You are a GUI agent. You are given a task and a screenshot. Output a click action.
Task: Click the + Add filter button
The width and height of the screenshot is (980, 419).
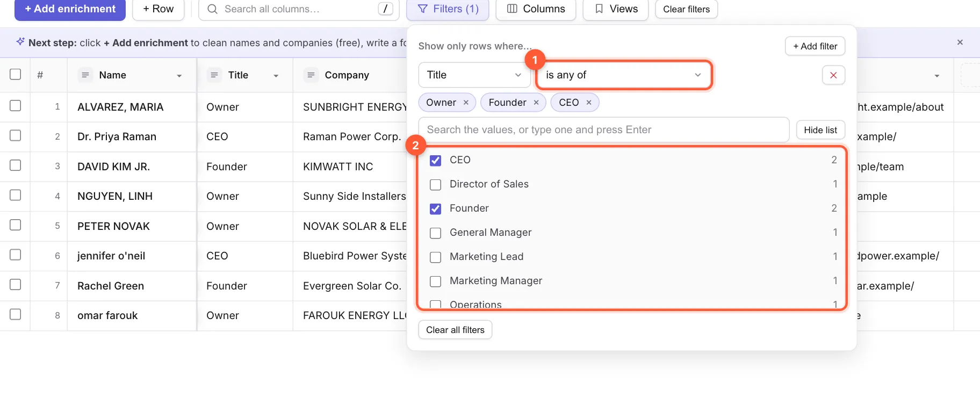point(815,46)
